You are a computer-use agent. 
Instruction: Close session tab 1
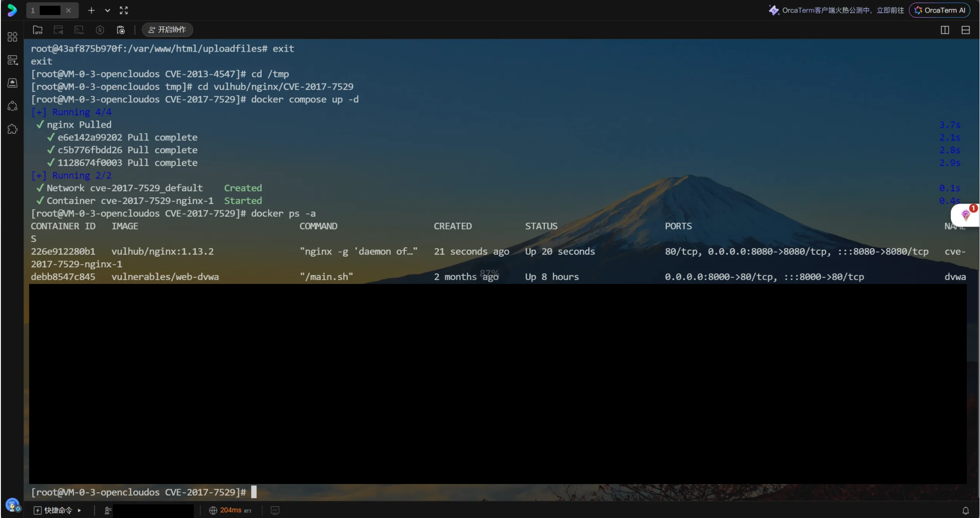[68, 10]
